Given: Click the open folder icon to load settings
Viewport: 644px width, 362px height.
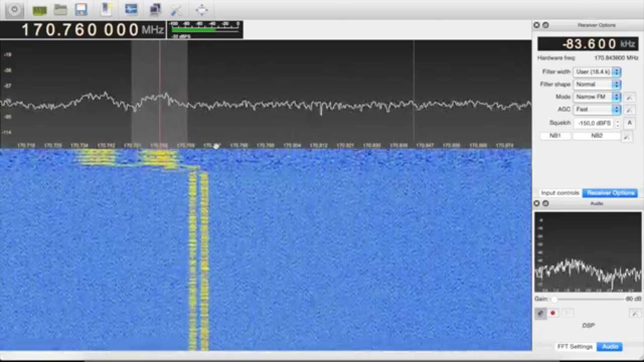Looking at the screenshot, I should point(61,10).
